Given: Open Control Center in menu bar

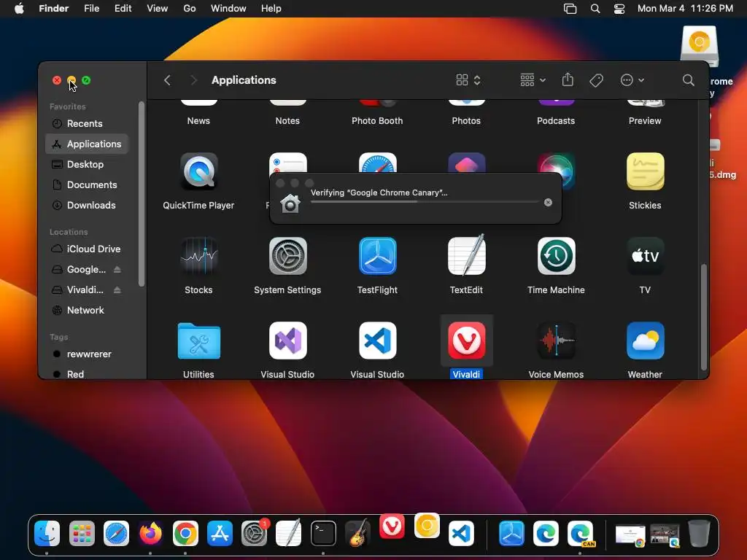Looking at the screenshot, I should (x=619, y=9).
